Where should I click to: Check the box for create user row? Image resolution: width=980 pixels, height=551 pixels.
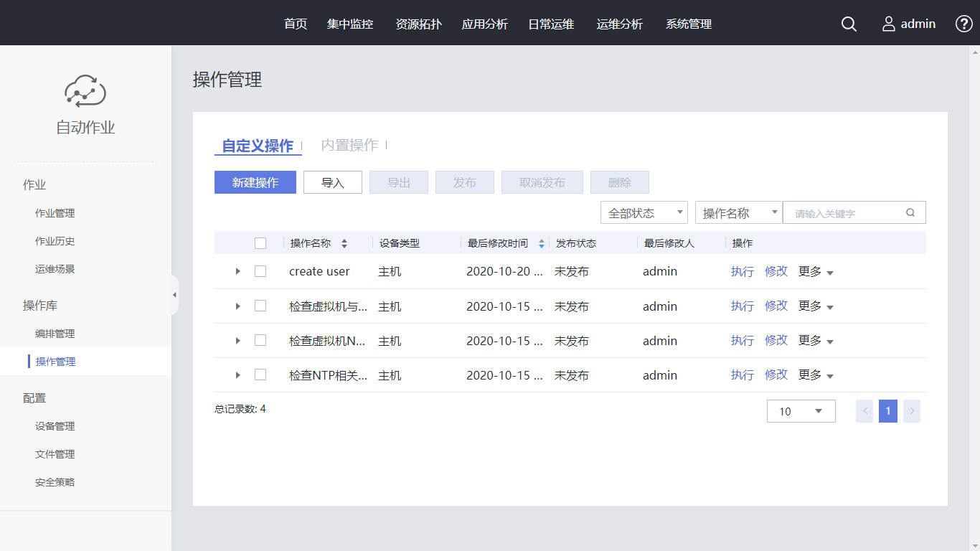260,271
